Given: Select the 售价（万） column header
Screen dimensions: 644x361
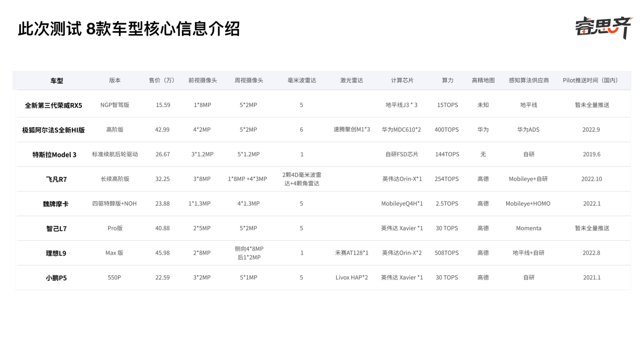Looking at the screenshot, I should 163,80.
